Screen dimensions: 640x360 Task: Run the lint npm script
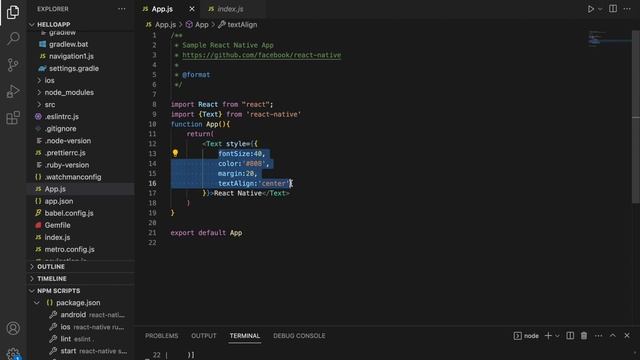[x=81, y=339]
